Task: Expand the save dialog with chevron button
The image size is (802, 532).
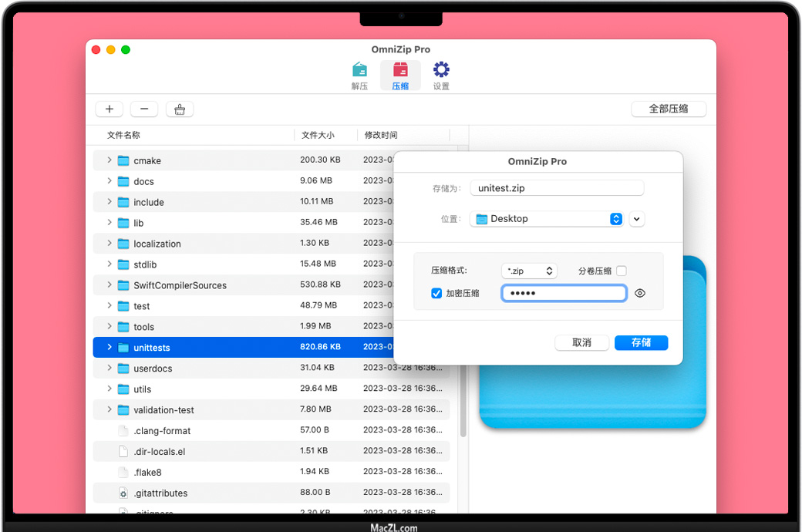Action: pos(636,219)
